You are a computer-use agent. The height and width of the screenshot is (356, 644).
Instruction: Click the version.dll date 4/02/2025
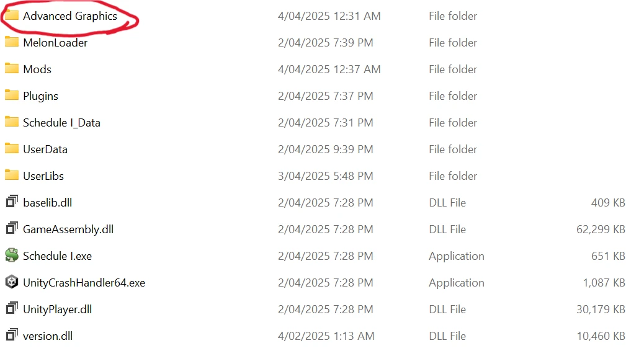tap(303, 336)
